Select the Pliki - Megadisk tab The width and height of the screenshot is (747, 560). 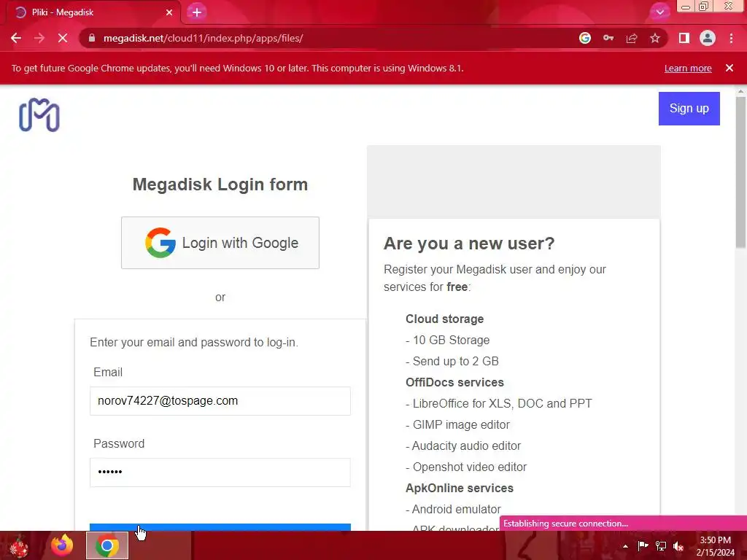click(93, 12)
